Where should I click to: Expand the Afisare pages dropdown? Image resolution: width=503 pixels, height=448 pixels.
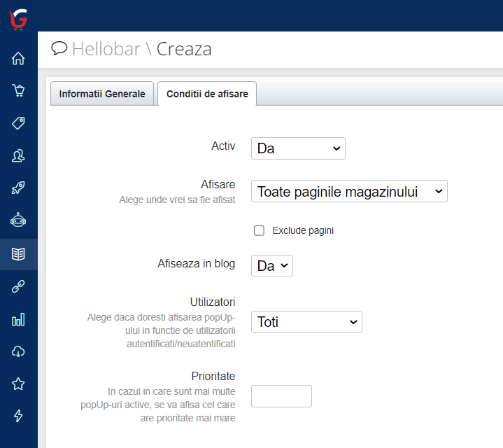coord(348,191)
